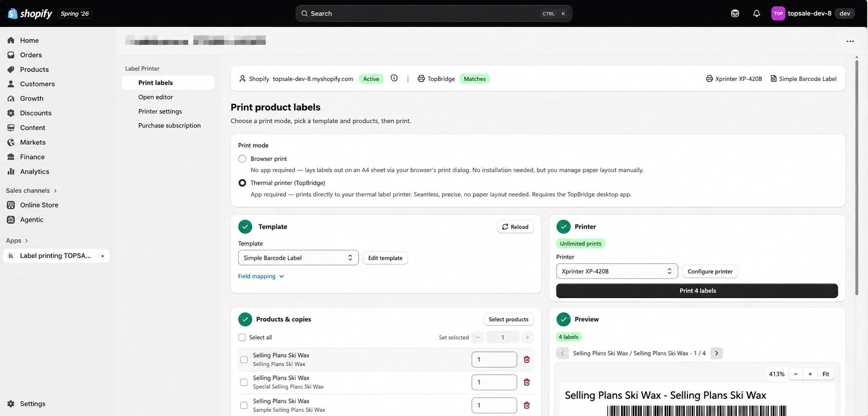This screenshot has width=868, height=416.
Task: Click the Content icon in sidebar
Action: pos(11,127)
